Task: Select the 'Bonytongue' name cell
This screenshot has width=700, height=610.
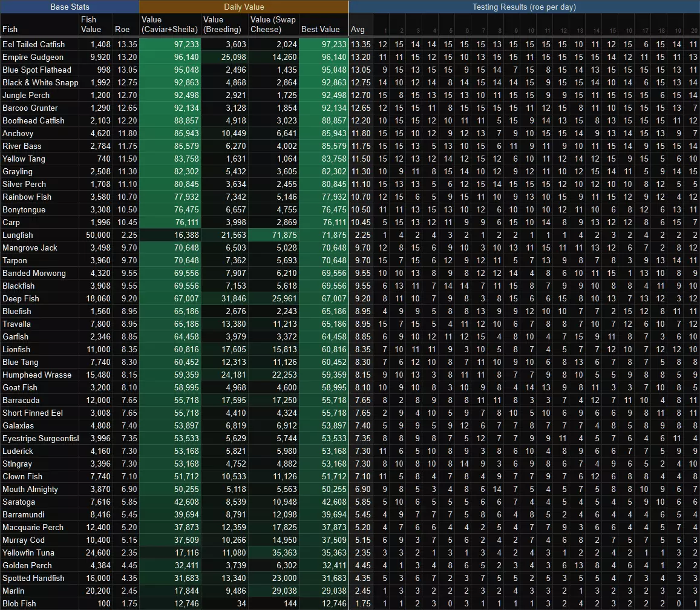Action: coord(40,210)
